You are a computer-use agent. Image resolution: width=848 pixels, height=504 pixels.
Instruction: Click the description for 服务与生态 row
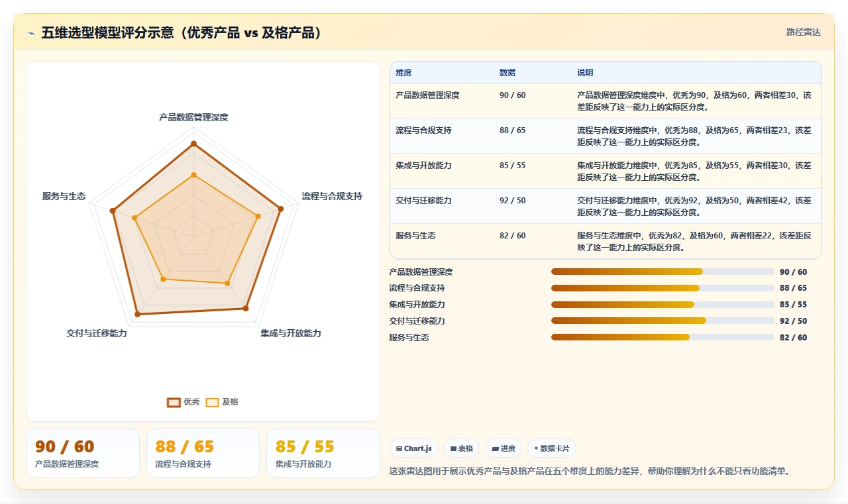click(x=694, y=241)
